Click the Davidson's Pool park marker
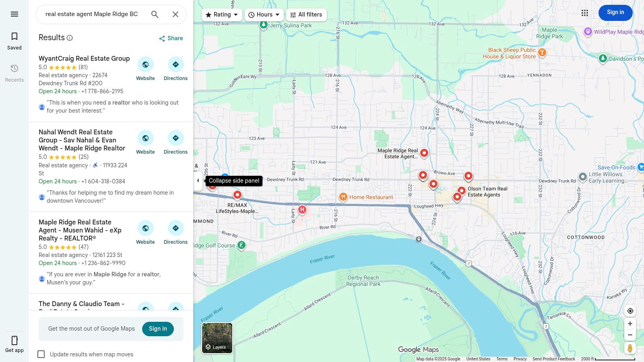This screenshot has width=644, height=362. tap(603, 59)
